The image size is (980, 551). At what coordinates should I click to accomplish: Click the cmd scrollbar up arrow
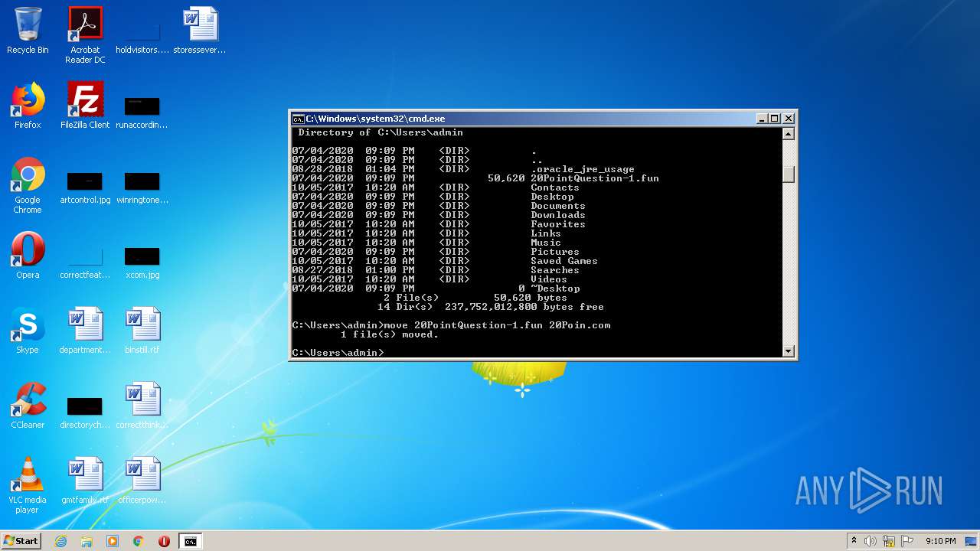pos(789,134)
